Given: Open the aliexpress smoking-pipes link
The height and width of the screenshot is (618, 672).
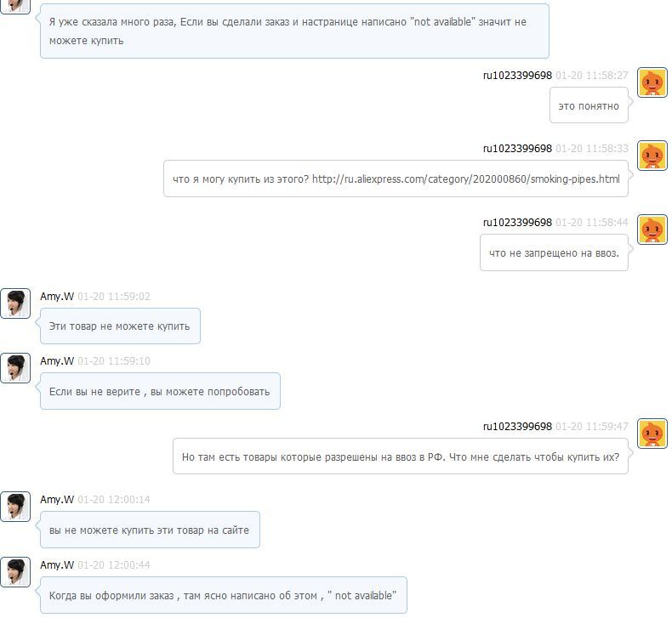Looking at the screenshot, I should (x=466, y=179).
